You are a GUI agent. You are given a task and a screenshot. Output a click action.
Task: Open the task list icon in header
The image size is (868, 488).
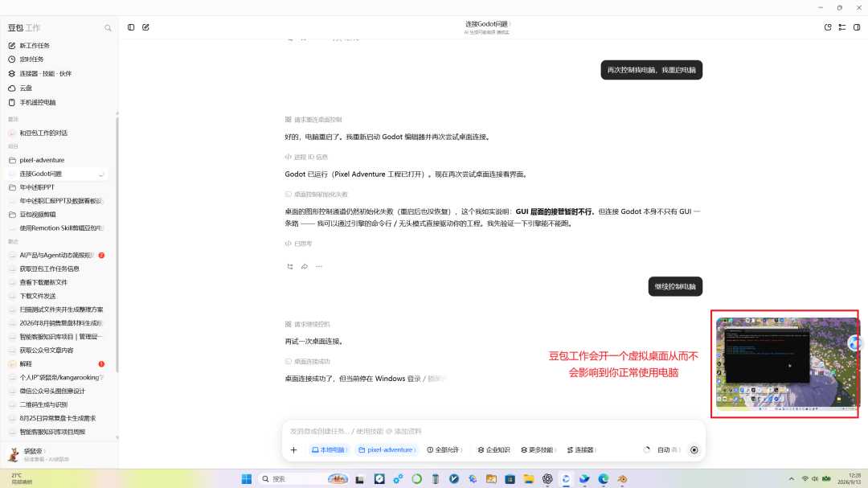point(842,27)
